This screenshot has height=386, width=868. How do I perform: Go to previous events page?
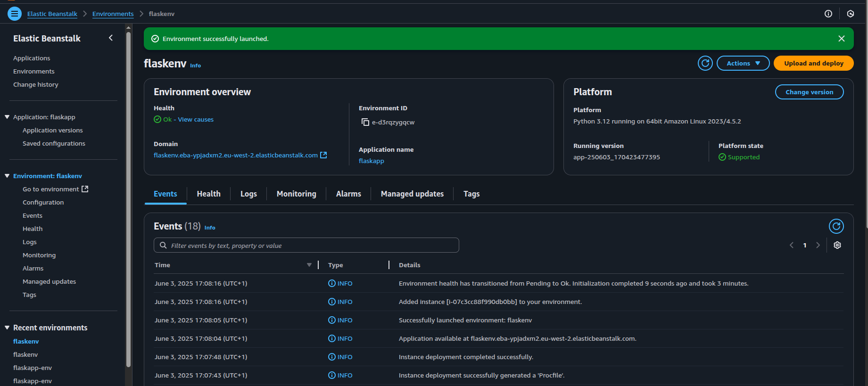(792, 245)
